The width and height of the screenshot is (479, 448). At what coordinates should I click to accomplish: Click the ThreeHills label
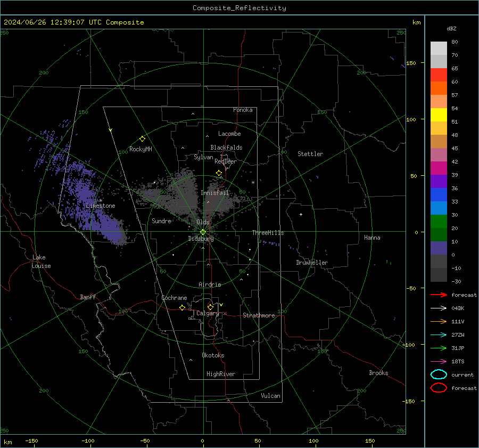268,233
